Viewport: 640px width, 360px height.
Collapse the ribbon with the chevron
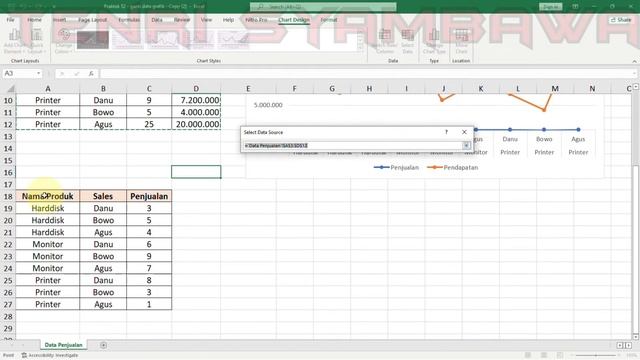(634, 61)
